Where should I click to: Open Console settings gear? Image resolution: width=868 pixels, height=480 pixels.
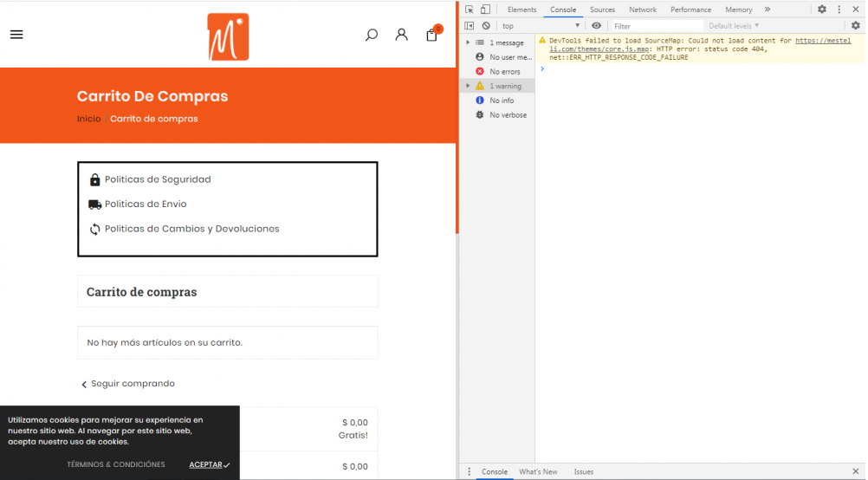pyautogui.click(x=856, y=26)
